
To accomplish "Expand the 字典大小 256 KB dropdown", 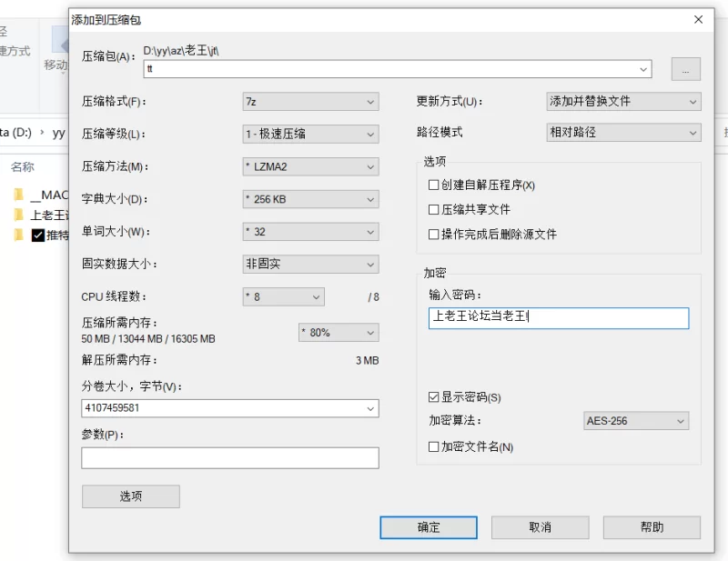I will 309,199.
